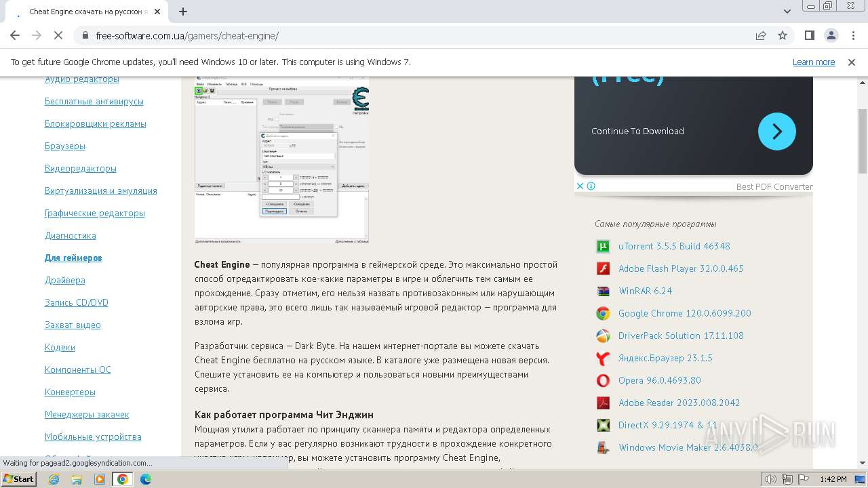Open the site information lock icon
868x488 pixels.
(x=85, y=36)
